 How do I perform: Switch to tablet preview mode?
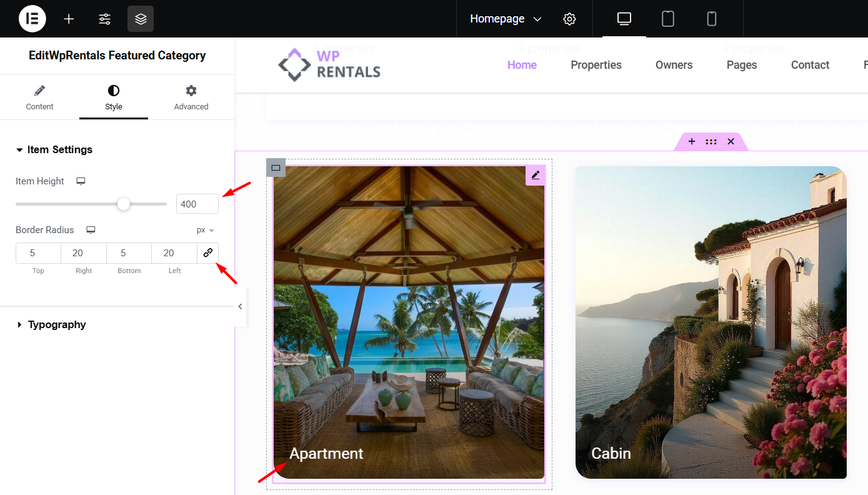click(x=667, y=19)
